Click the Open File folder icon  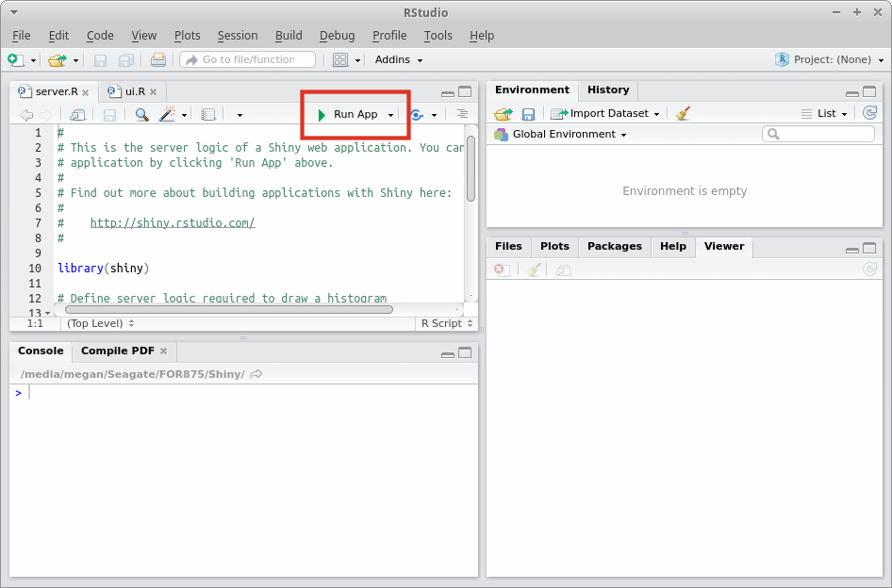pyautogui.click(x=57, y=59)
